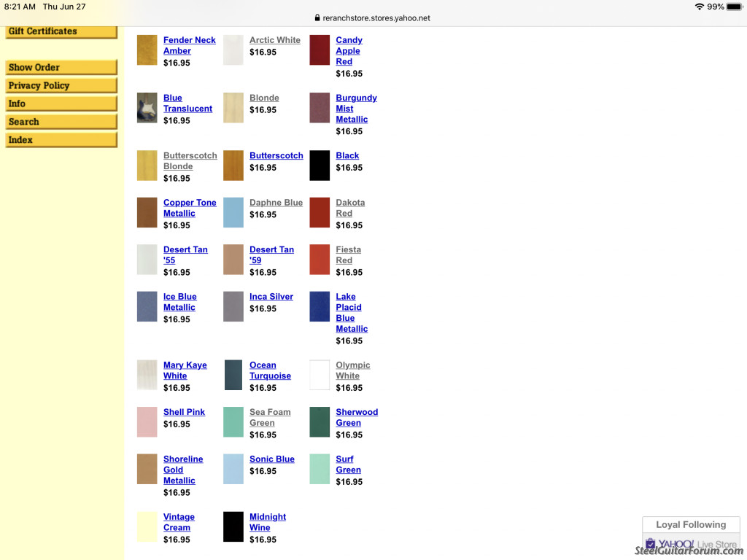Screen dimensions: 747x560
Task: Click the Loyal Following badge
Action: (x=691, y=525)
